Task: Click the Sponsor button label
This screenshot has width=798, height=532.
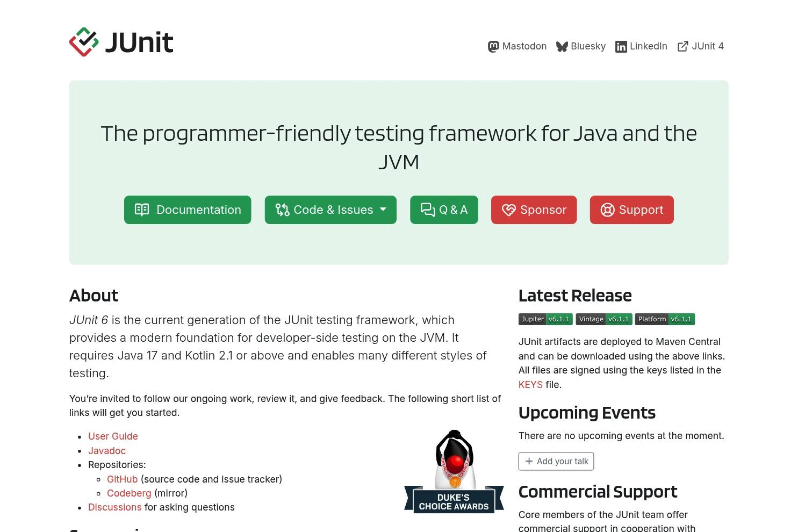Action: pos(543,210)
